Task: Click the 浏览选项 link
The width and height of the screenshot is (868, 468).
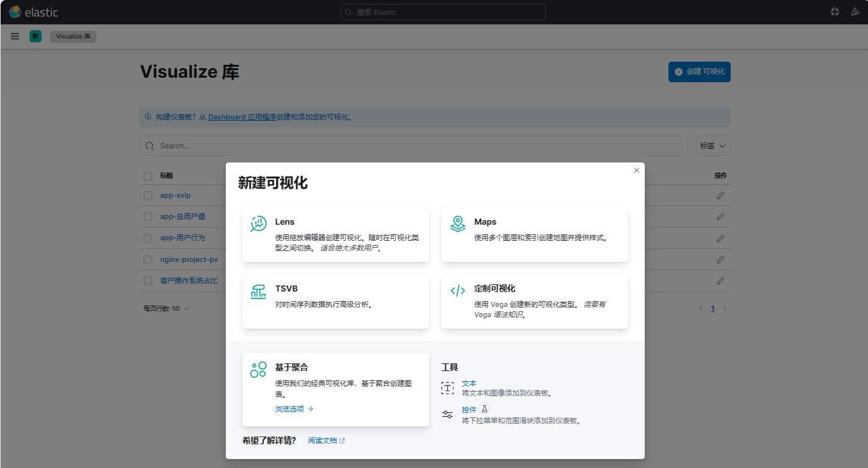Action: 294,409
